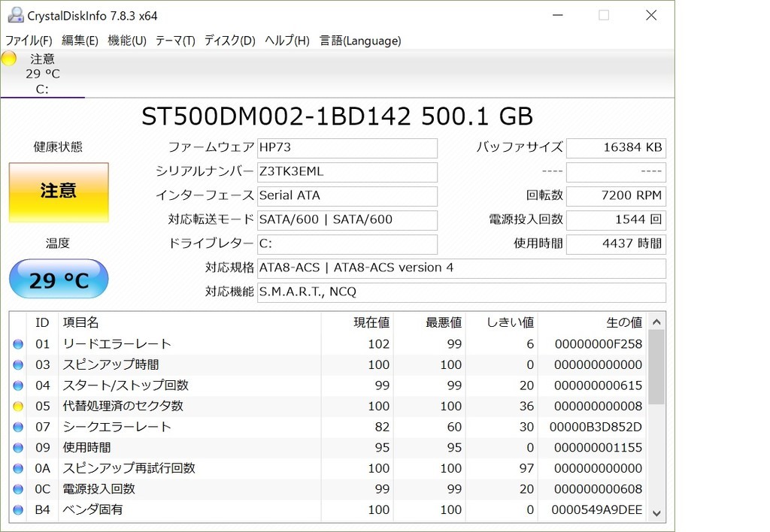The height and width of the screenshot is (532, 770).
Task: Click the blue status dot for ID 09
Action: [18, 448]
